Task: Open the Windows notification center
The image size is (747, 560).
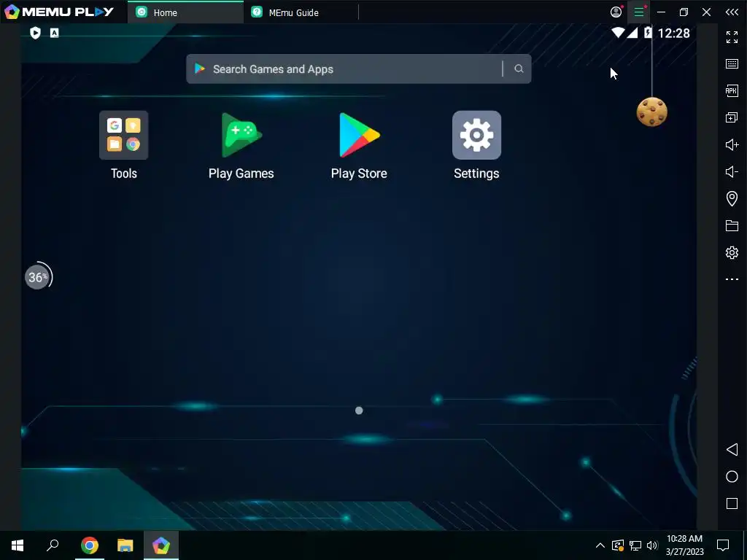Action: 723,545
